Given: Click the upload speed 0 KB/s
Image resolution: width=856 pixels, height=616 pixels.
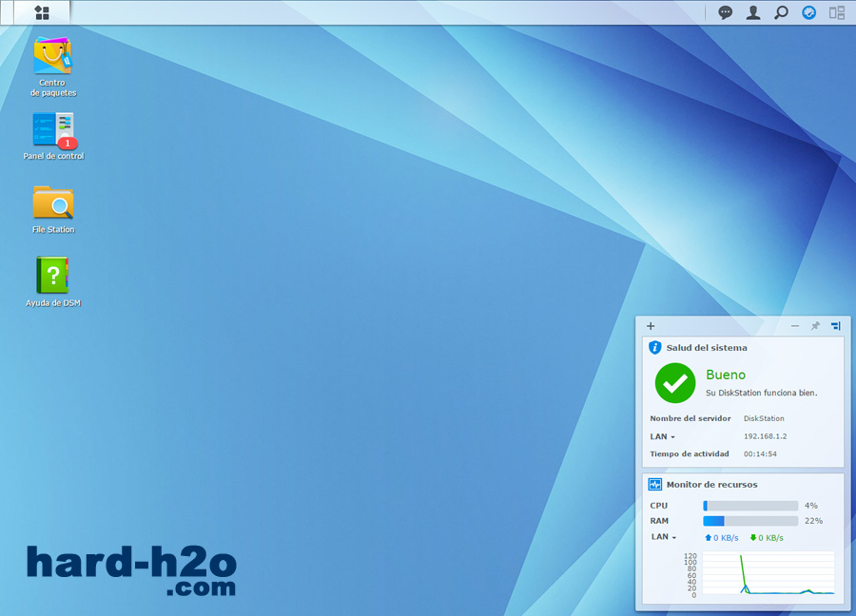Looking at the screenshot, I should [x=721, y=538].
